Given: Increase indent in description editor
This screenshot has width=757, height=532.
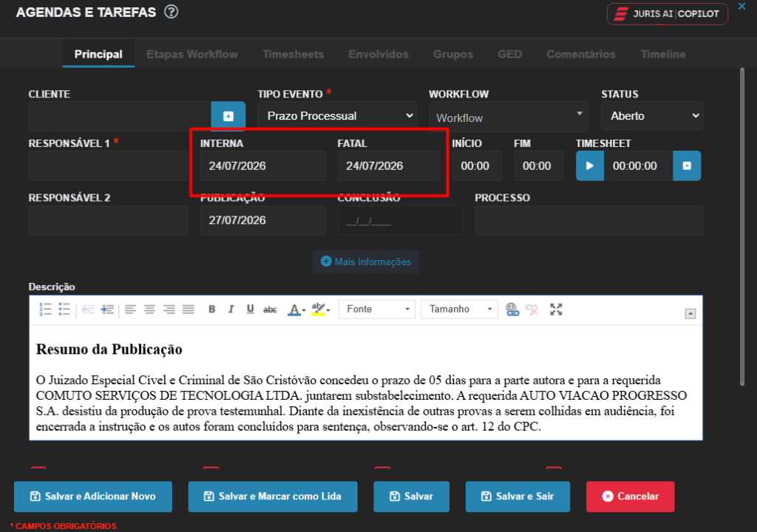Looking at the screenshot, I should point(107,310).
